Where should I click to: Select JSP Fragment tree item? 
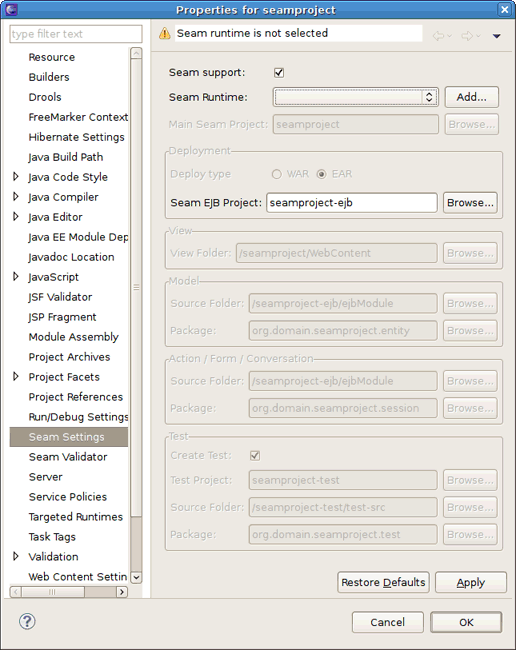62,317
